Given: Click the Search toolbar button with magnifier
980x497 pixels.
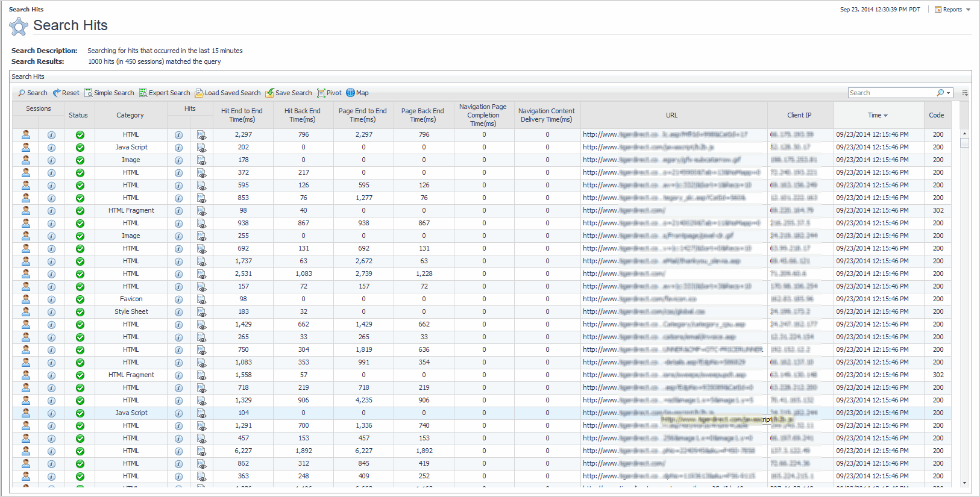Looking at the screenshot, I should click(33, 93).
